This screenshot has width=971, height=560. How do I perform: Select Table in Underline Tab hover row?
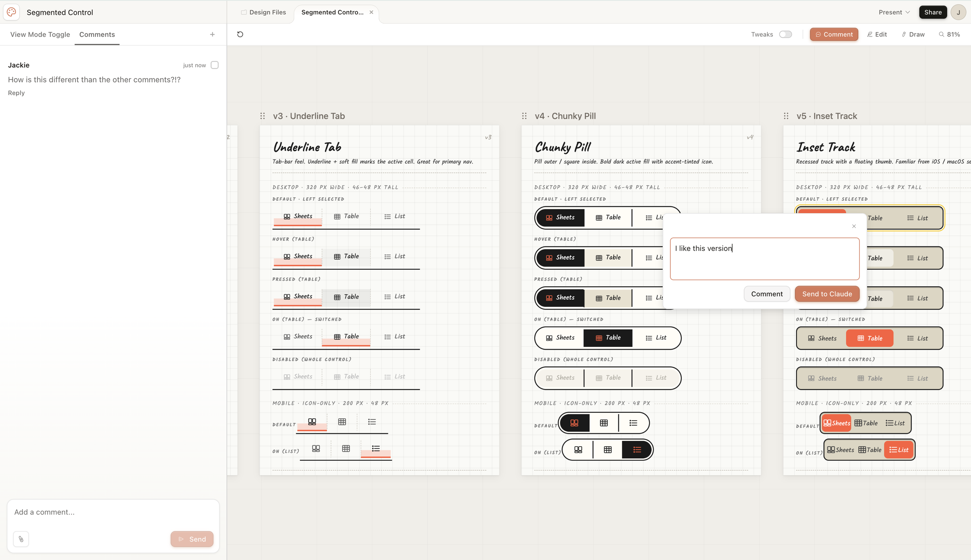[x=346, y=256]
